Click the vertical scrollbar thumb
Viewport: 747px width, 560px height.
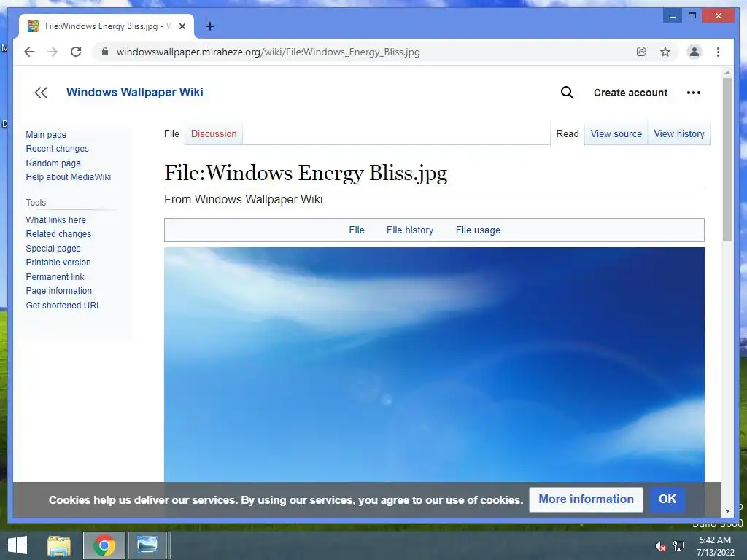pos(727,160)
